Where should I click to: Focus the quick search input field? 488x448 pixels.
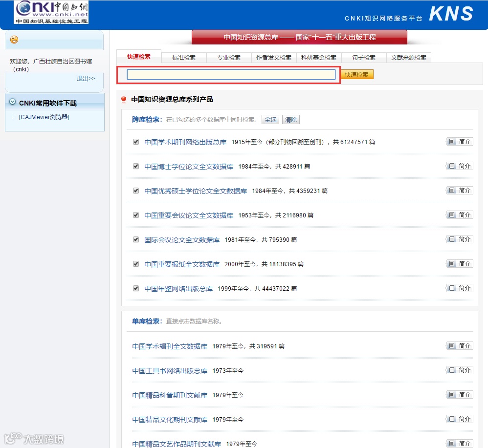click(231, 75)
